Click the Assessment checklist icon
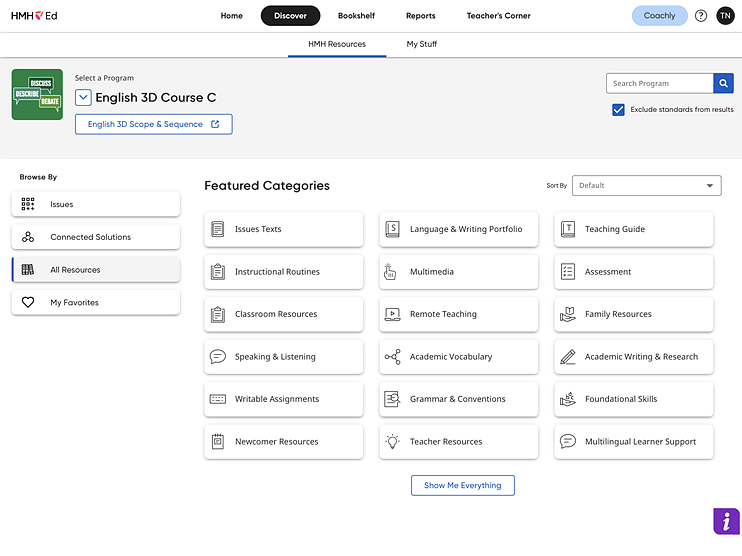742x556 pixels. [567, 272]
